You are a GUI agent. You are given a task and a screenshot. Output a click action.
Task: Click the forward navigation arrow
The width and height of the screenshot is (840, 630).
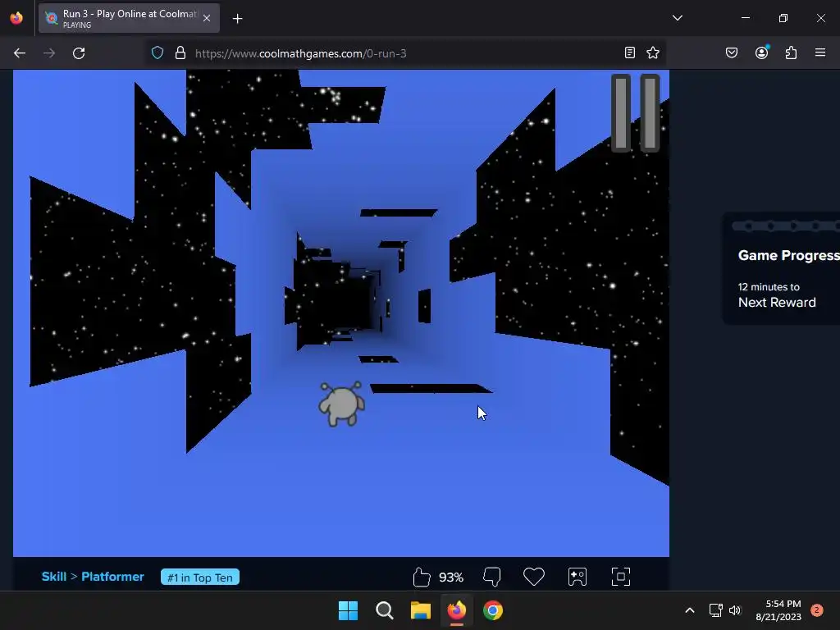(x=49, y=53)
